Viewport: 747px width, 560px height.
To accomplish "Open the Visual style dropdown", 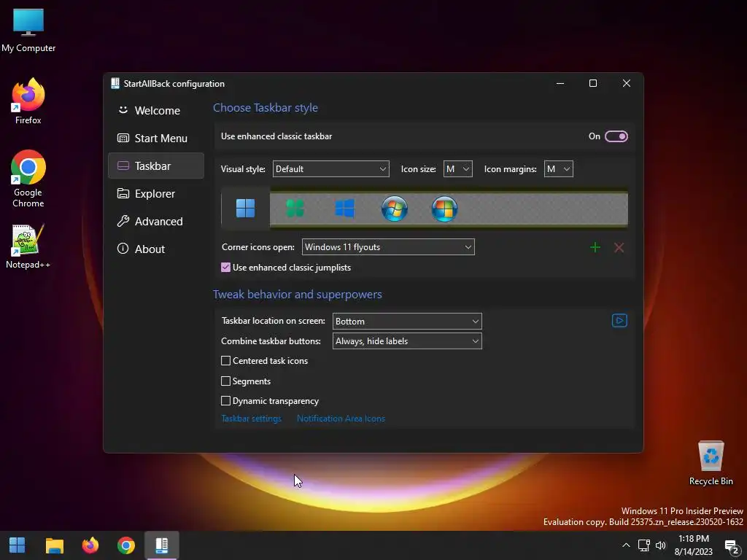I will pyautogui.click(x=330, y=168).
